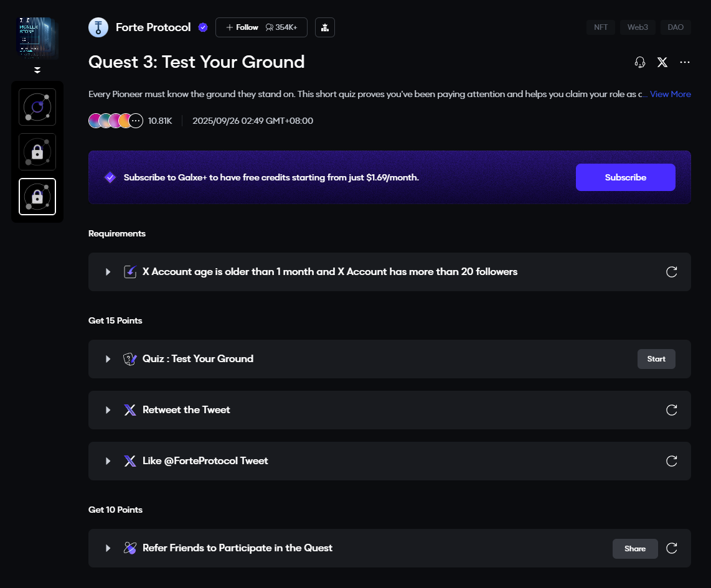Select the first unlocked quest thumbnail
The image size is (711, 588).
(37, 107)
